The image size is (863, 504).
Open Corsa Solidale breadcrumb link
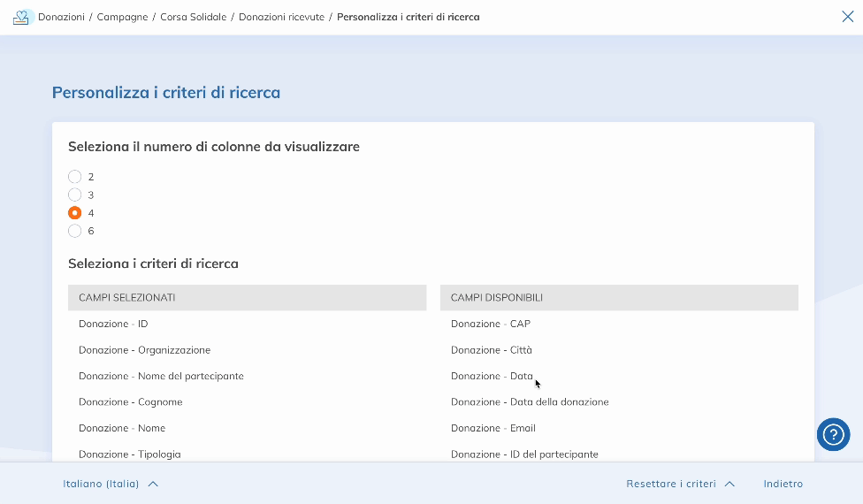[x=193, y=17]
